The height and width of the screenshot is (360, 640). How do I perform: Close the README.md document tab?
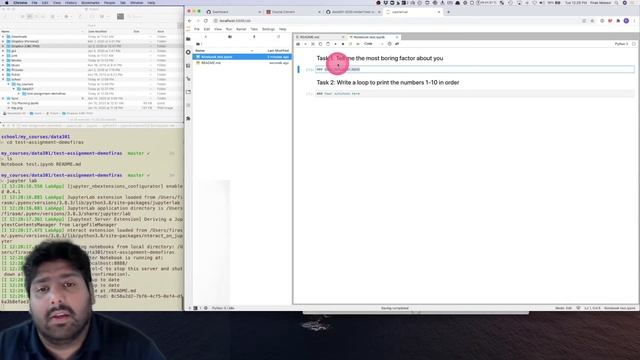point(343,37)
